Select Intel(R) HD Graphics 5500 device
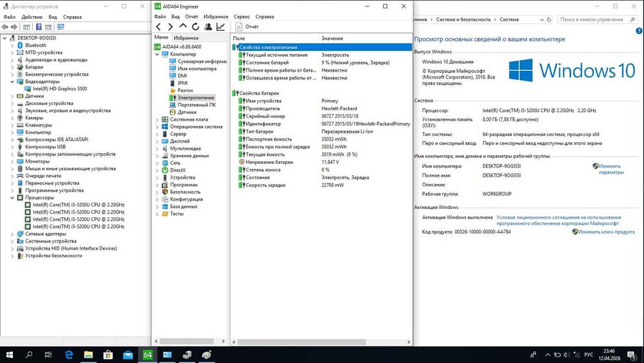Image resolution: width=644 pixels, height=363 pixels. tap(60, 89)
